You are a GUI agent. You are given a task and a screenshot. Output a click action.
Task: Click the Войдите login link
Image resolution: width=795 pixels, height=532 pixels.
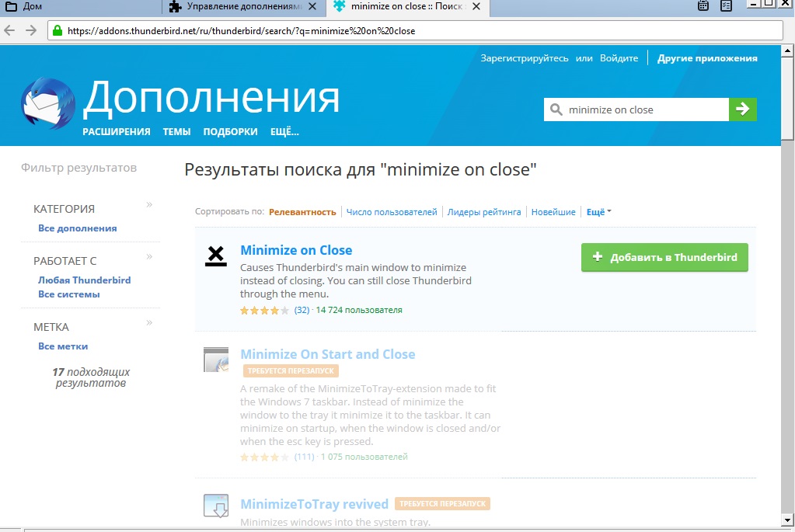point(619,58)
